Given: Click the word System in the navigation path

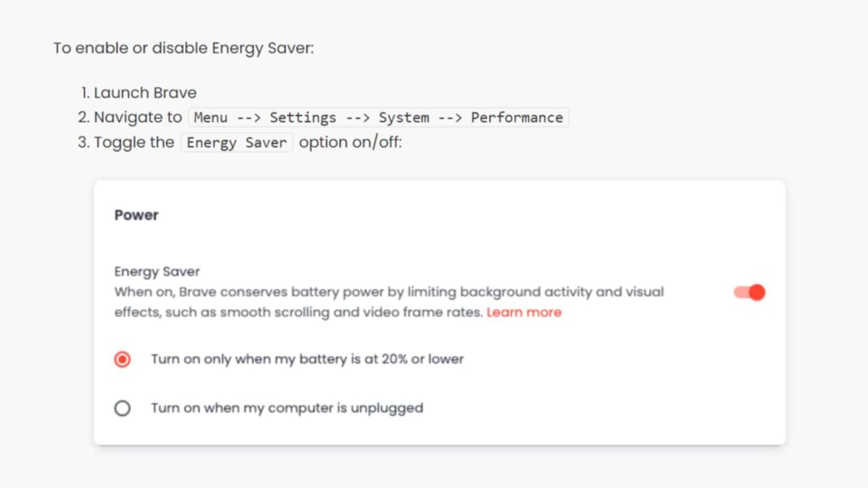Looking at the screenshot, I should click(x=403, y=117).
